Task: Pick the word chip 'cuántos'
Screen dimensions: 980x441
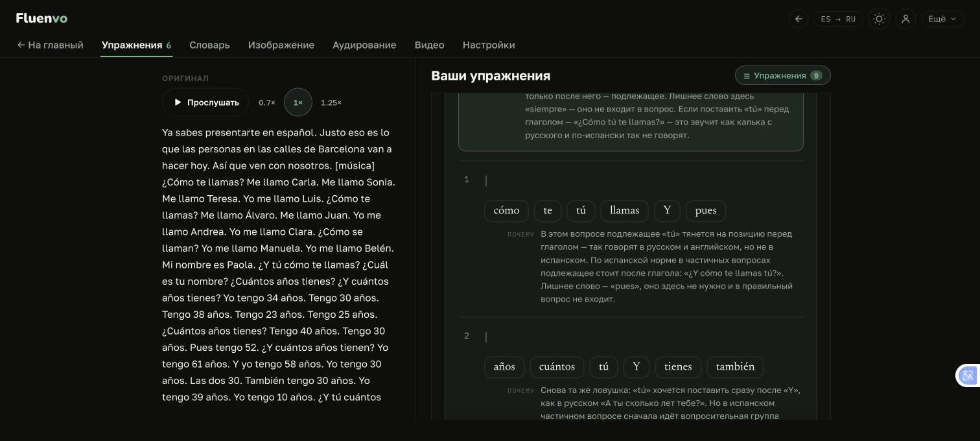Action: (557, 367)
